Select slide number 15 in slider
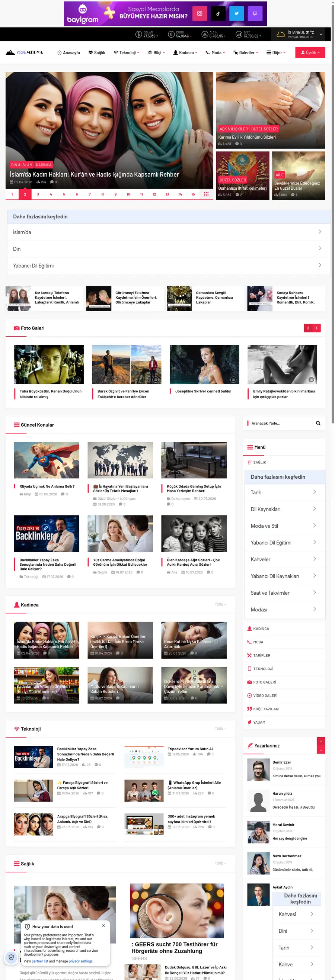335x980 pixels. [193, 195]
